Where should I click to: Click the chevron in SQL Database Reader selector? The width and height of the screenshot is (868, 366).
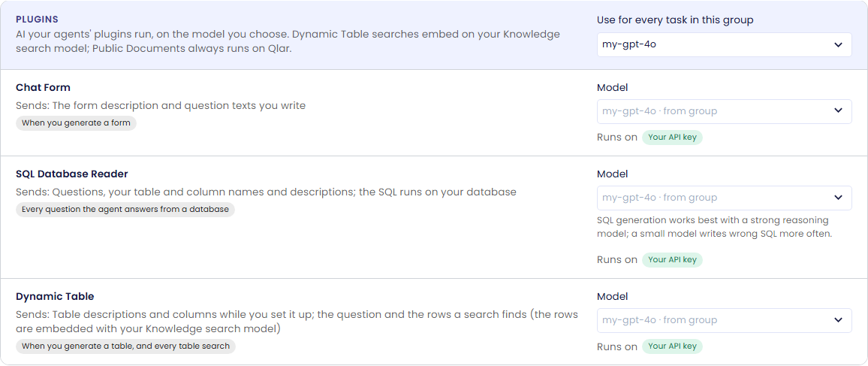(838, 197)
